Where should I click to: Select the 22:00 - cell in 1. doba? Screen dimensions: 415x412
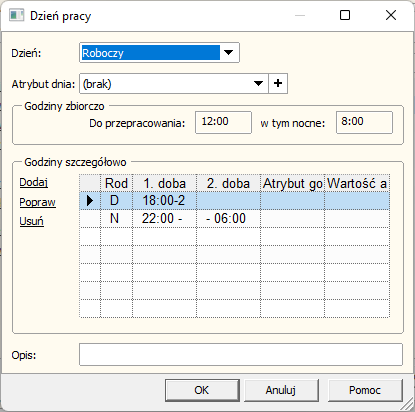coord(164,219)
